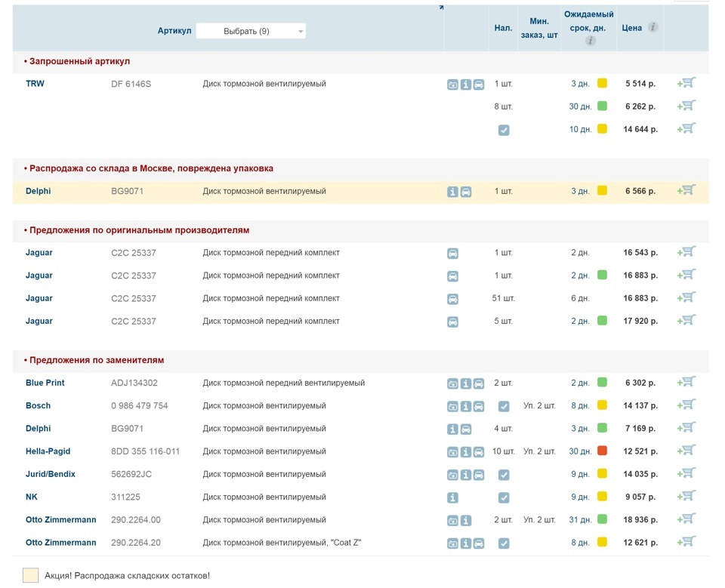The width and height of the screenshot is (725, 588).
Task: Click checkmark in TRW 14 644 р. row
Action: (x=504, y=131)
